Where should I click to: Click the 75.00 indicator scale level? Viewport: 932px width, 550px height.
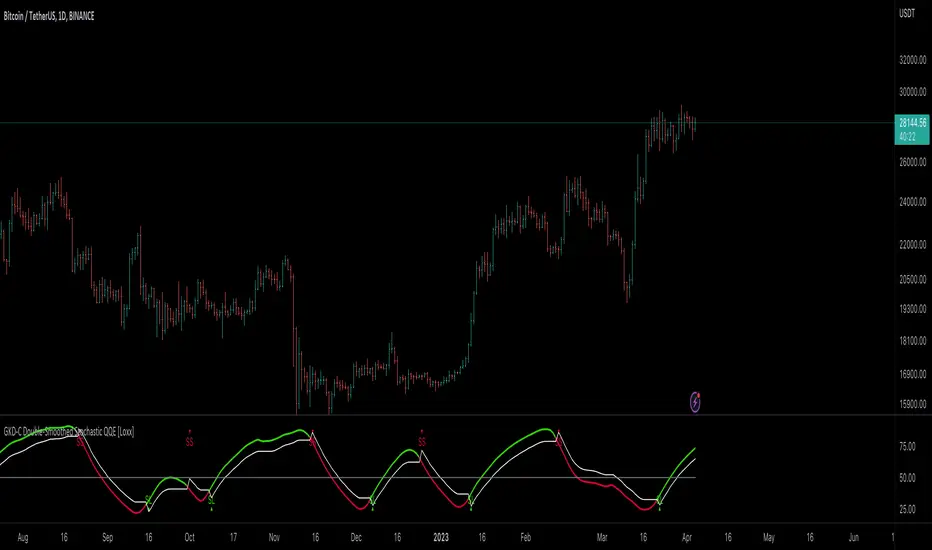click(907, 447)
